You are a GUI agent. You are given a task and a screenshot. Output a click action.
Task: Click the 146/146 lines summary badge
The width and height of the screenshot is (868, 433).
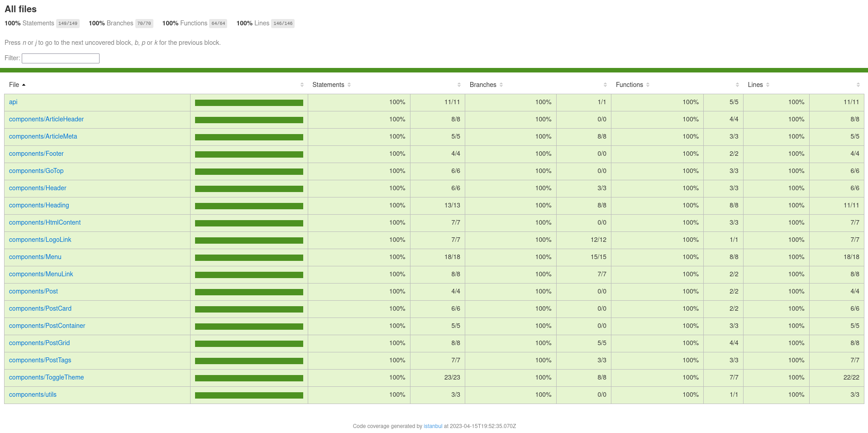tap(283, 24)
